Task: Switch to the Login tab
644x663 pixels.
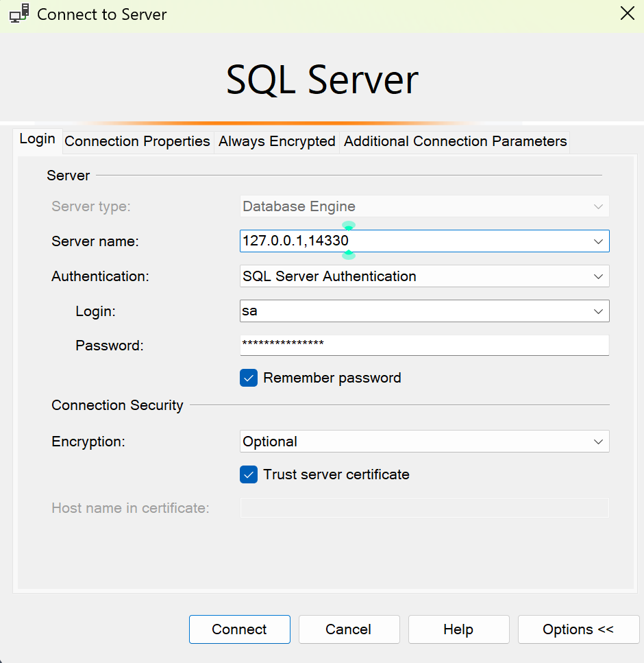Action: [x=38, y=139]
